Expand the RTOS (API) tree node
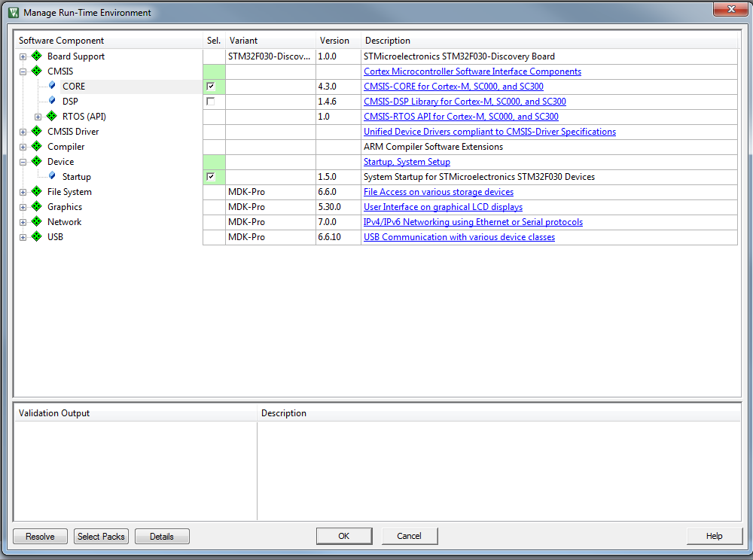This screenshot has width=753, height=560. [38, 117]
